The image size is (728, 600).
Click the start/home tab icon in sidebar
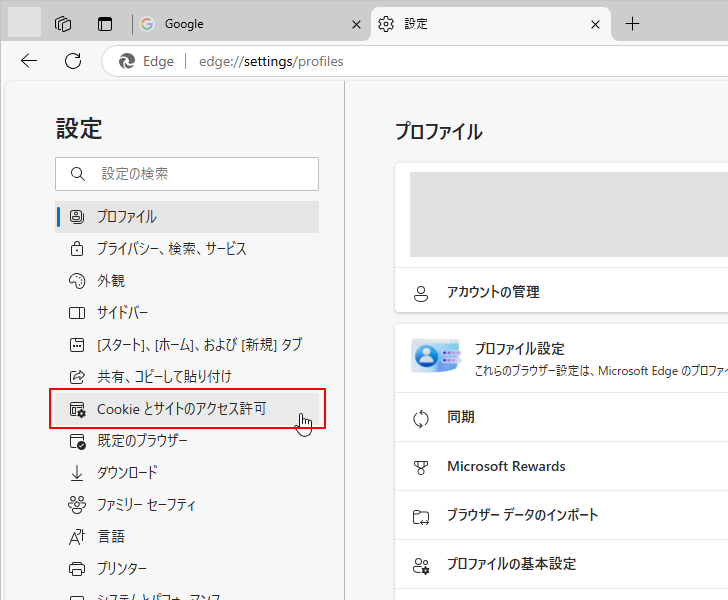click(x=77, y=345)
